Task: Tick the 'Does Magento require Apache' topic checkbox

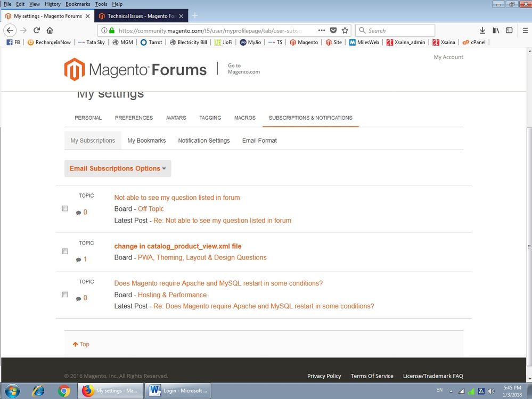Action: tap(65, 295)
